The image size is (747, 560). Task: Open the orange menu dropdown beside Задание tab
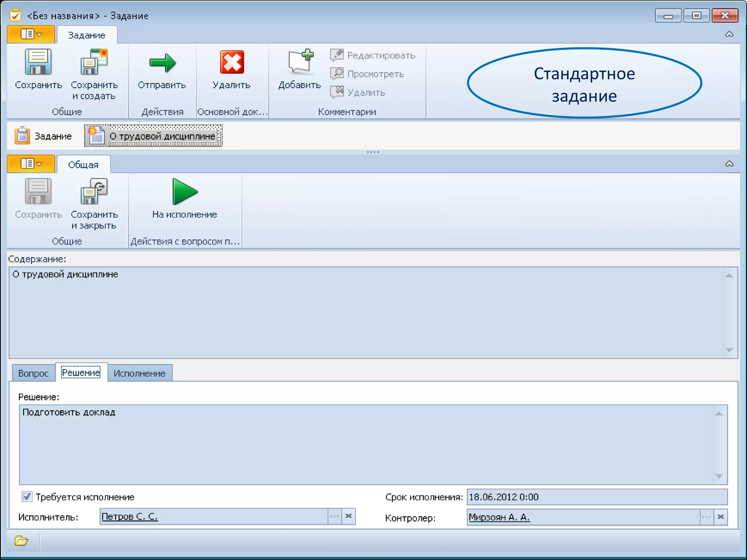[x=31, y=34]
